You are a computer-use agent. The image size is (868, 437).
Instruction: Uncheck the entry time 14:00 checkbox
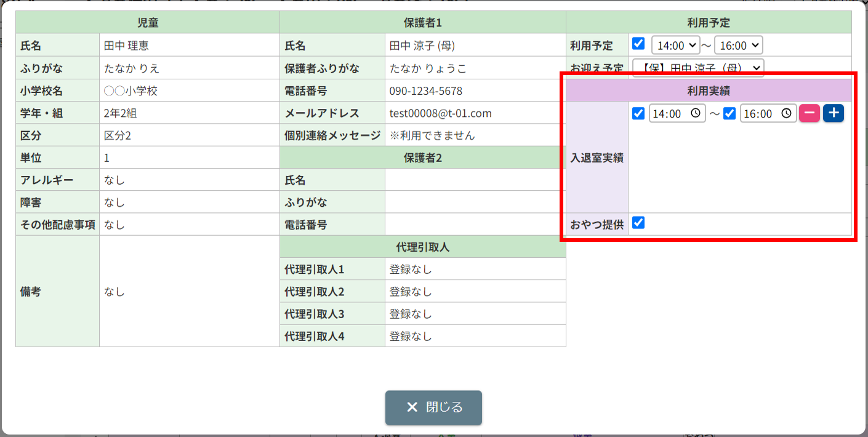(x=638, y=113)
